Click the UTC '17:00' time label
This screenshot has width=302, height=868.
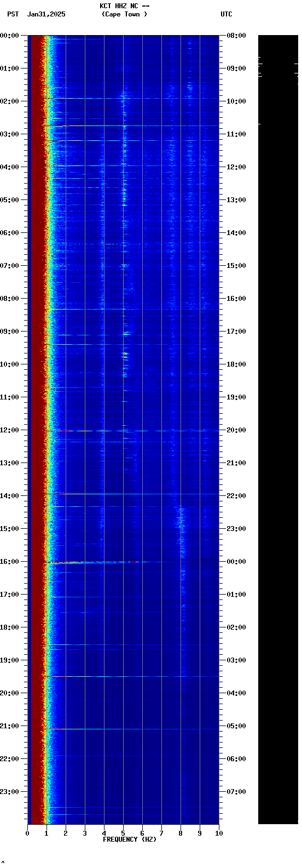pyautogui.click(x=236, y=332)
